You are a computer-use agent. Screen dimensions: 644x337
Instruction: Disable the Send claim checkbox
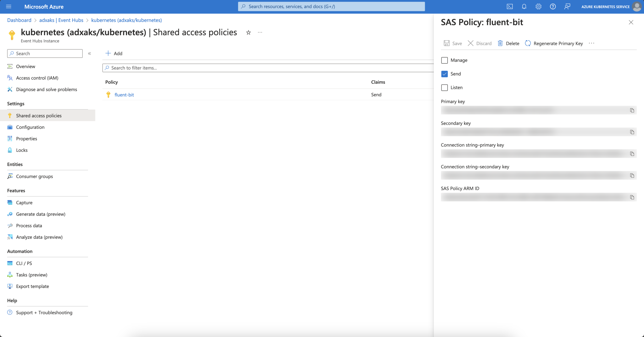click(444, 74)
